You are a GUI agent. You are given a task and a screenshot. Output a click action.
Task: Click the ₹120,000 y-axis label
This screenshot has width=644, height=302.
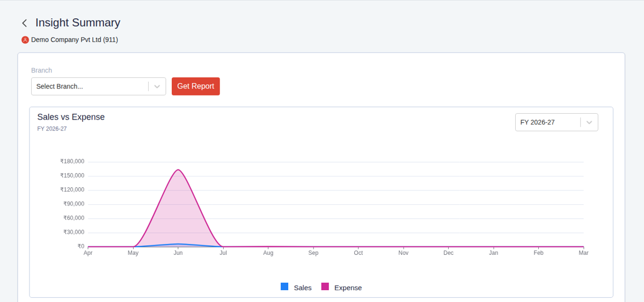(72, 190)
